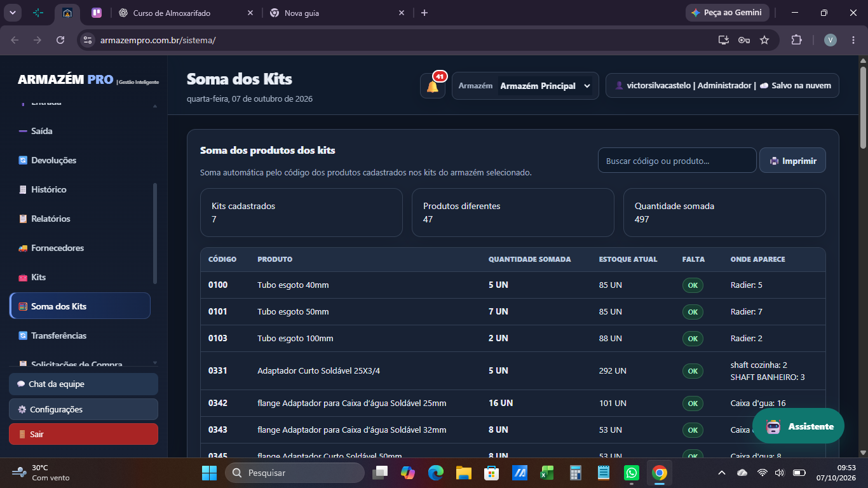Screen dimensions: 868x488
Task: Open the notifications bell with 41 badge
Action: [433, 86]
